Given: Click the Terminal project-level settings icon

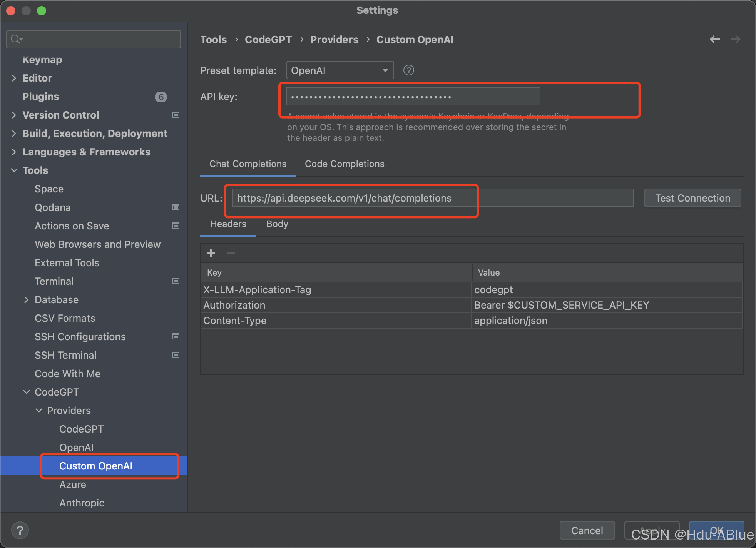Looking at the screenshot, I should pyautogui.click(x=176, y=281).
